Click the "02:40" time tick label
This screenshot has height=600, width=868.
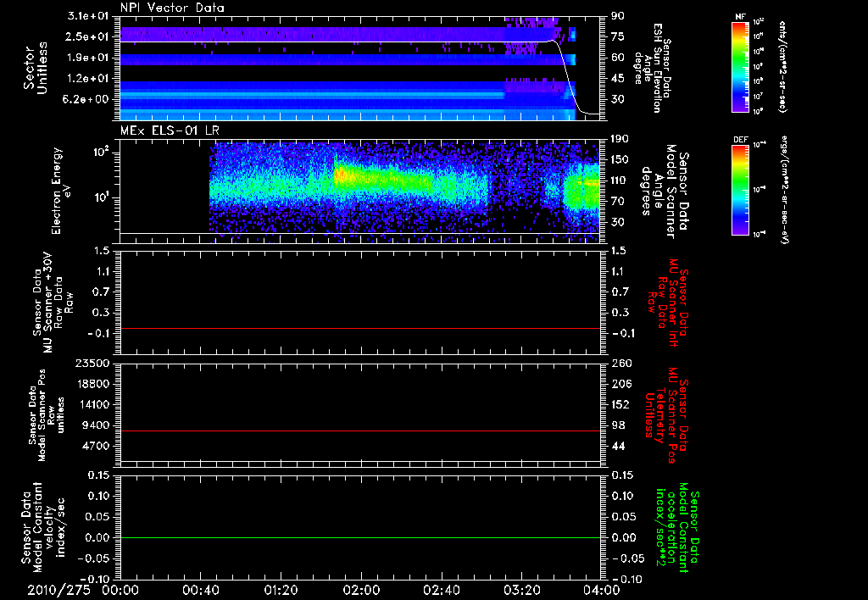tap(441, 590)
